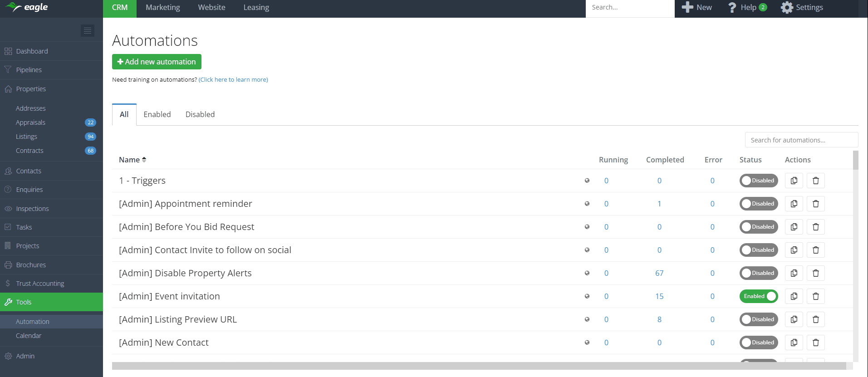Switch to the Enabled tab

pos(157,114)
